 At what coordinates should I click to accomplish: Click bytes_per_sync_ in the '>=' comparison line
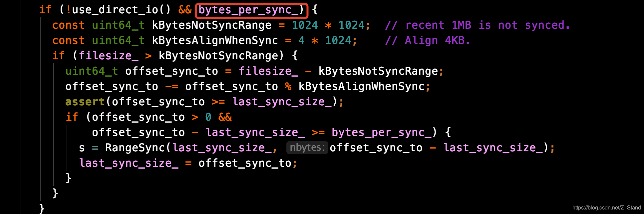pos(382,132)
